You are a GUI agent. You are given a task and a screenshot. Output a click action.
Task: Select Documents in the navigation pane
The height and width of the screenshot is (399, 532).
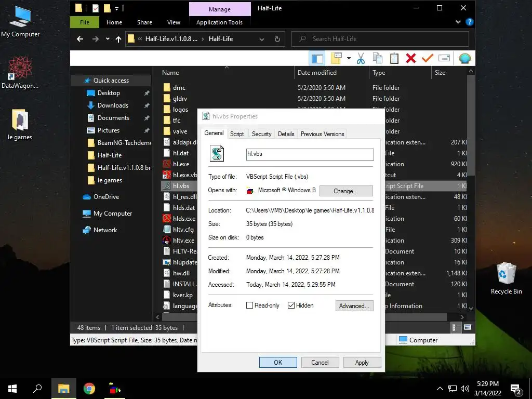(113, 118)
